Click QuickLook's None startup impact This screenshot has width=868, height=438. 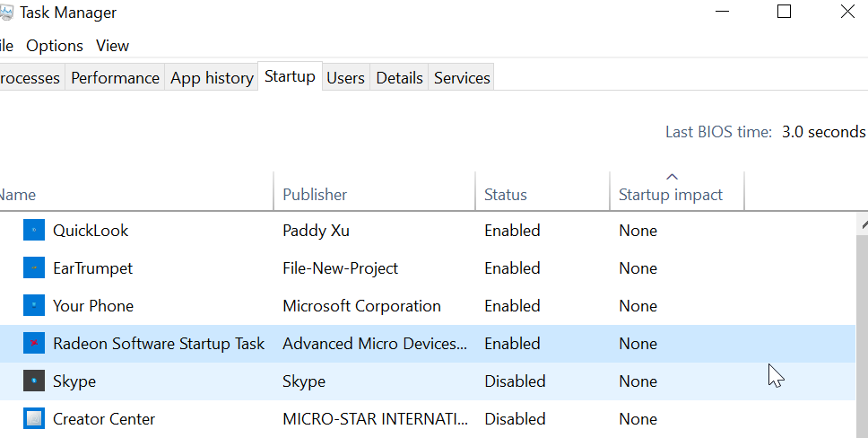[638, 230]
